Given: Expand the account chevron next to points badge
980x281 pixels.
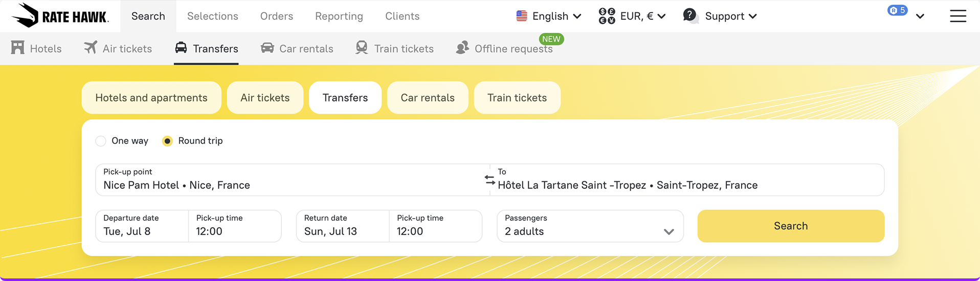Looking at the screenshot, I should 920,16.
